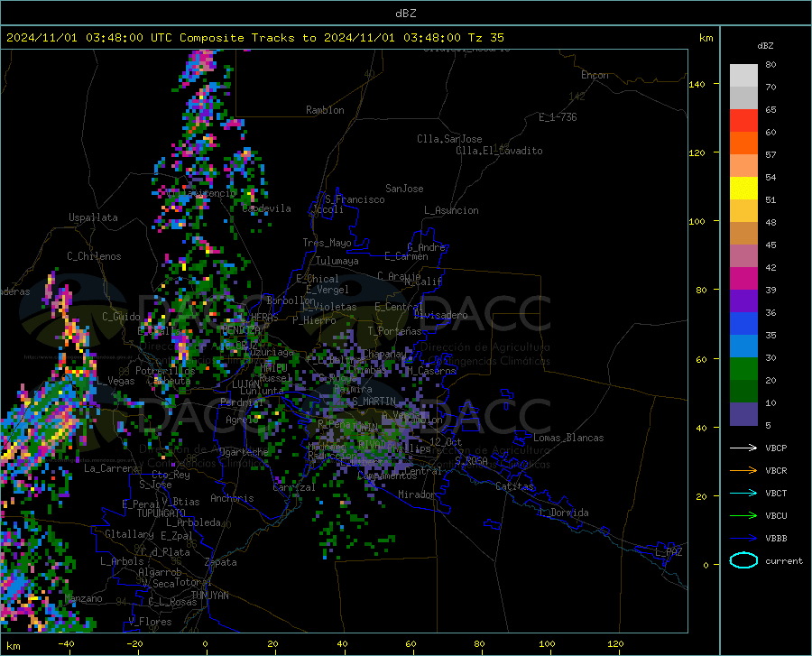Viewport: 812px width, 656px height.
Task: Click the Divisadero place label
Action: (440, 315)
